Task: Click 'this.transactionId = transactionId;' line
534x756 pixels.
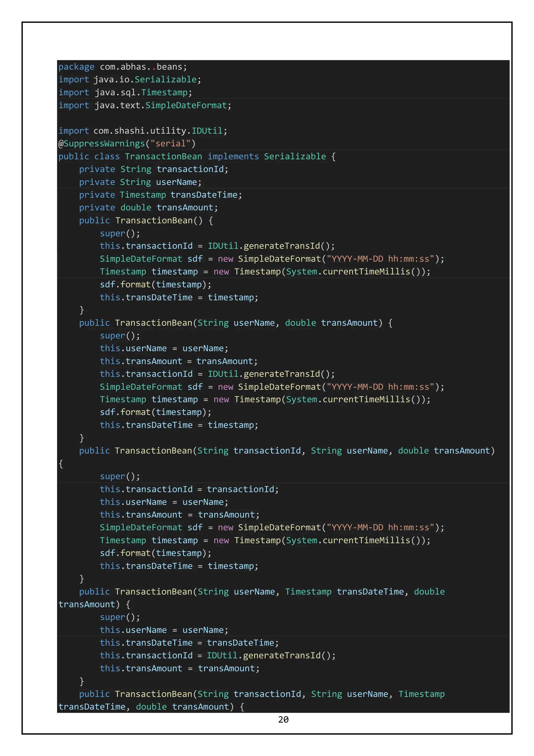Action: 189,489
